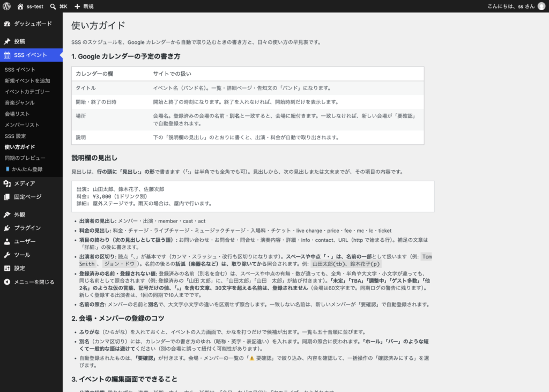Viewport: 549px width, 392px height.
Task: Click the warning ⚠️ 要確認 filter text
Action: [x=262, y=358]
